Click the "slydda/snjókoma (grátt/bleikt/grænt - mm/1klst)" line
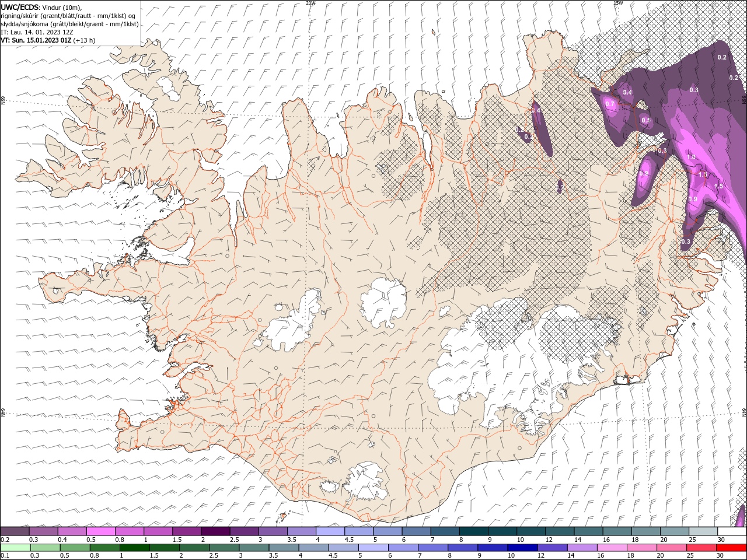747x560 pixels. (69, 24)
